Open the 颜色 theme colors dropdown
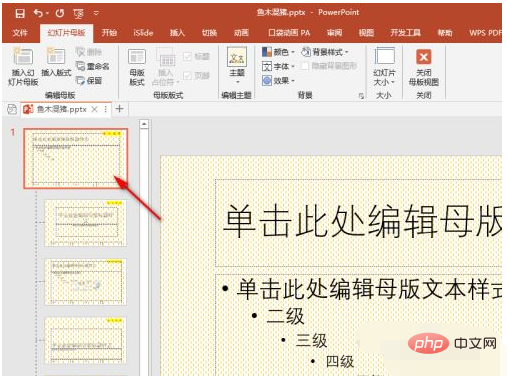Screen dimensions: 507x376 (278, 52)
